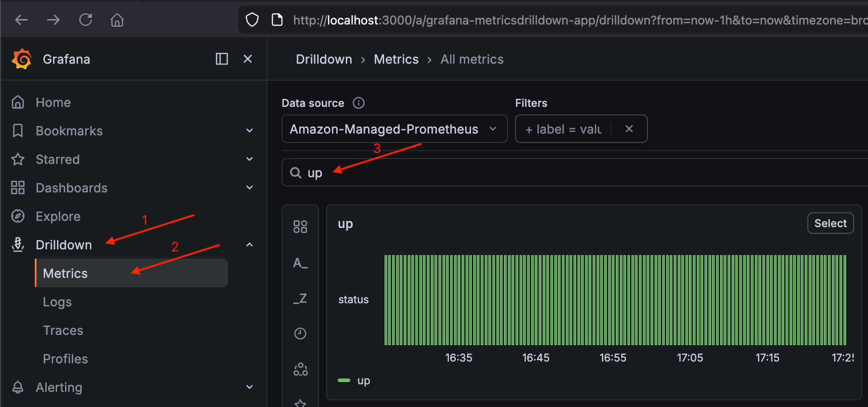868x407 pixels.
Task: Reload the page in the browser
Action: point(86,20)
